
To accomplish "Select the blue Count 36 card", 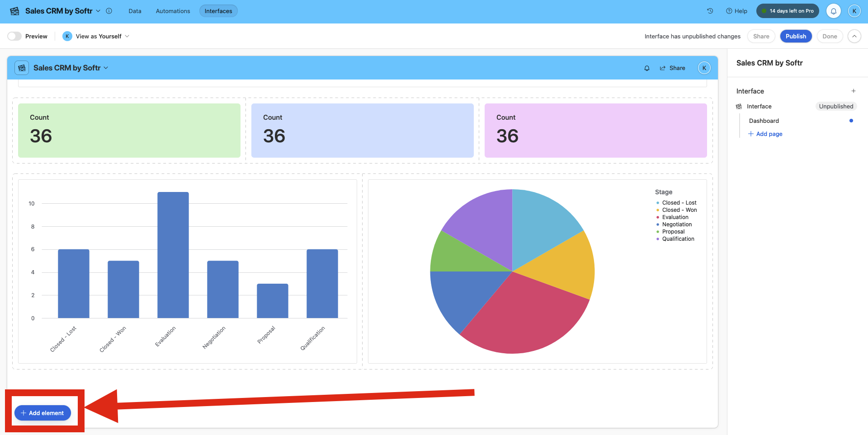I will (x=363, y=131).
